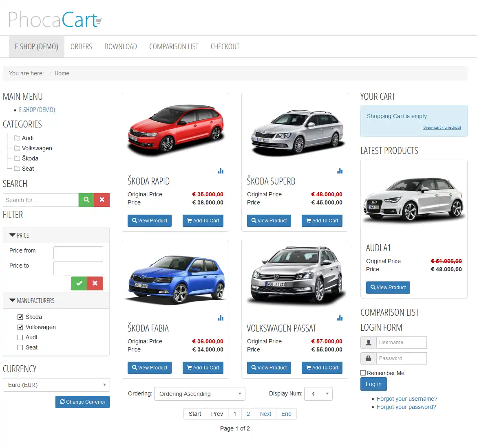Click the green search magnifier button
477x448 pixels.
[x=86, y=200]
